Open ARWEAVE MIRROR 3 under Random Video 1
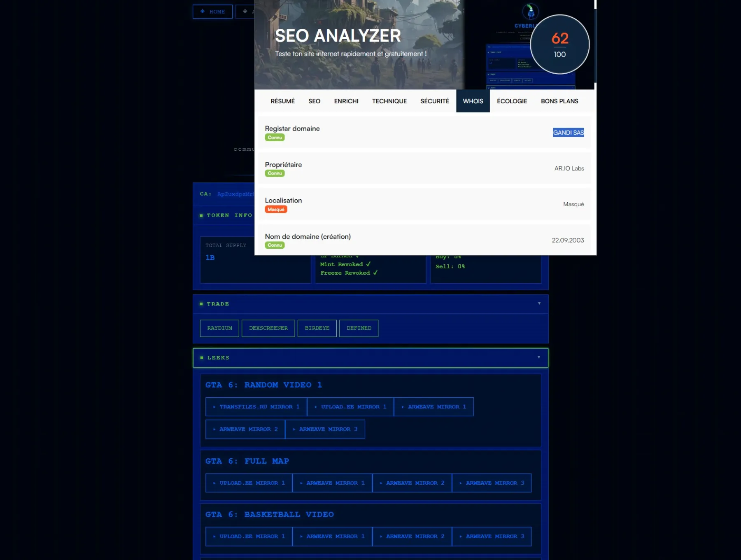 325,429
